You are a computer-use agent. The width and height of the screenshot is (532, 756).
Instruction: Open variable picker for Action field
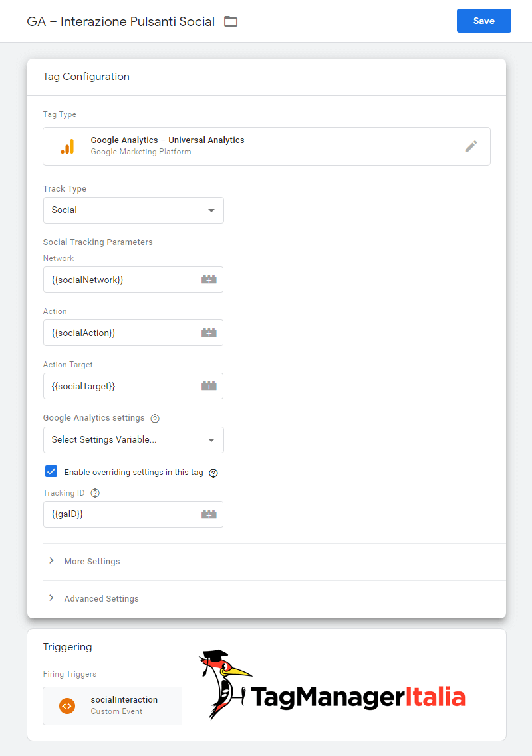pyautogui.click(x=209, y=333)
